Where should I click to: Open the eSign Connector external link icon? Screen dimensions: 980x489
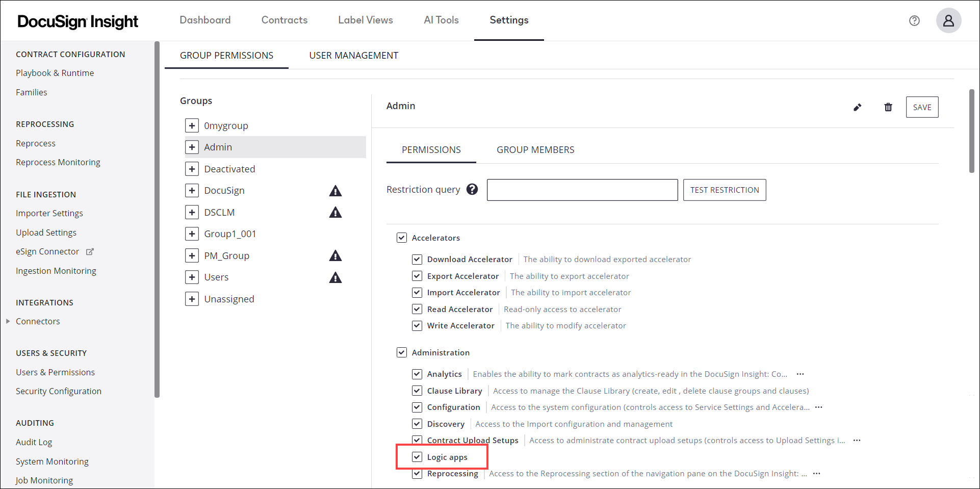click(90, 251)
